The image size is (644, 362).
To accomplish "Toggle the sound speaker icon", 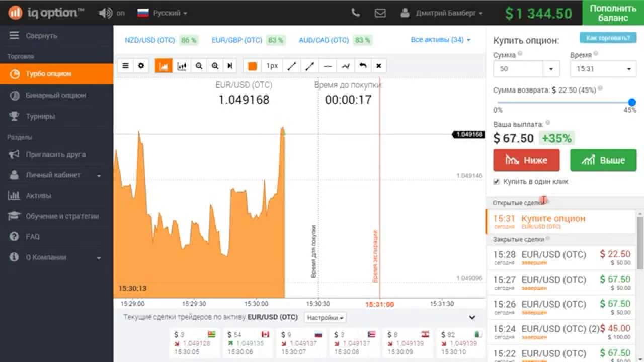I will point(105,13).
